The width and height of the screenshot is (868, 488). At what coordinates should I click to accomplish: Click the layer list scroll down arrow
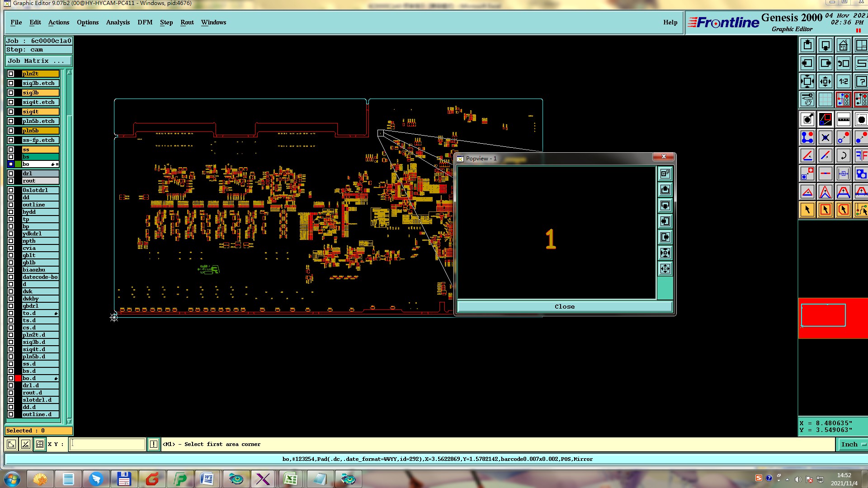pos(69,421)
